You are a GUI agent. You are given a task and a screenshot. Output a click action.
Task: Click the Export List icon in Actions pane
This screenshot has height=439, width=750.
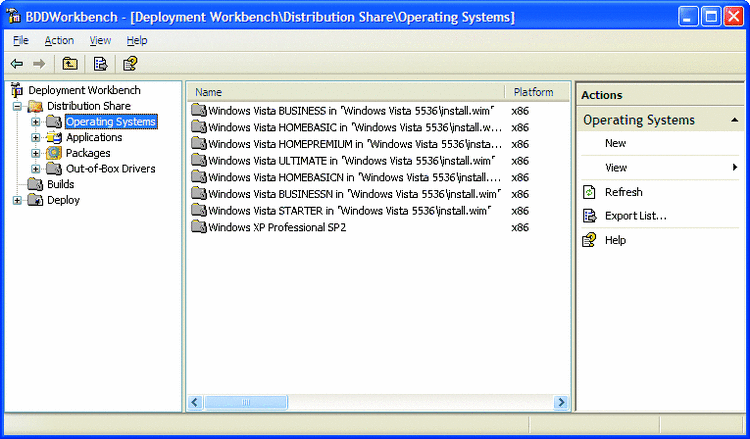pos(589,216)
